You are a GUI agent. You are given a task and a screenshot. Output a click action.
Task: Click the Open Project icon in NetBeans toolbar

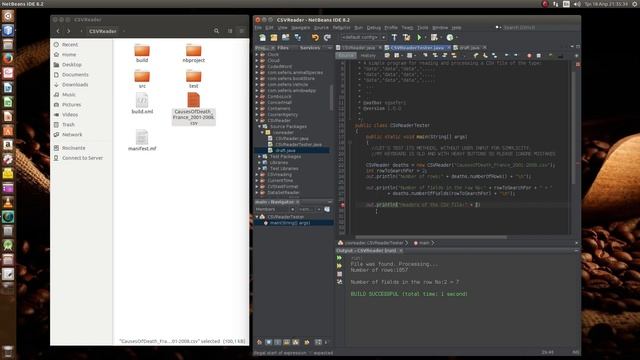pos(285,38)
